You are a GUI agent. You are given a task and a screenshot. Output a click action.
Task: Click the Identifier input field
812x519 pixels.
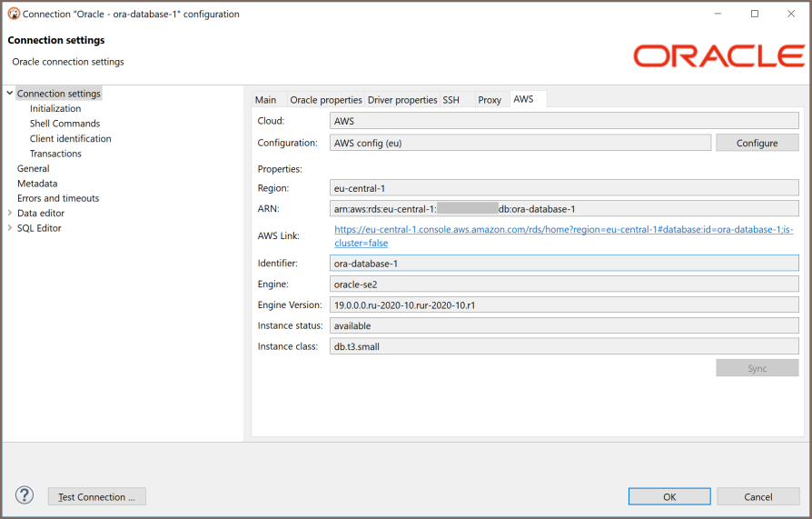coord(564,264)
